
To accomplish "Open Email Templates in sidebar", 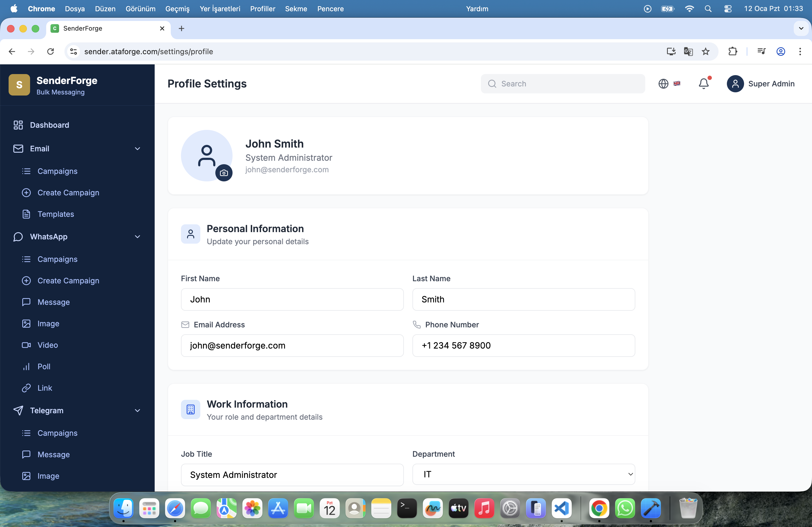I will point(56,214).
